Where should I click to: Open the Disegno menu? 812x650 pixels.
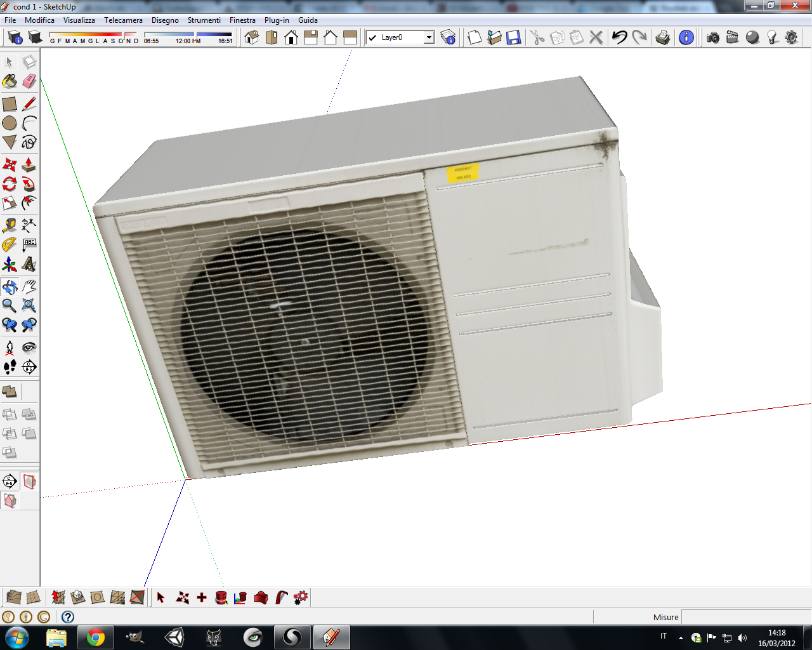(165, 20)
